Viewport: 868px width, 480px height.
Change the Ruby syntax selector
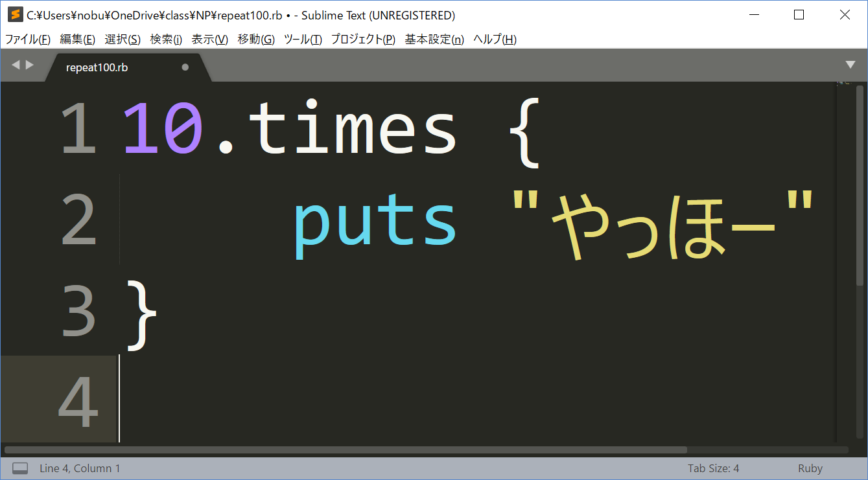coord(810,468)
